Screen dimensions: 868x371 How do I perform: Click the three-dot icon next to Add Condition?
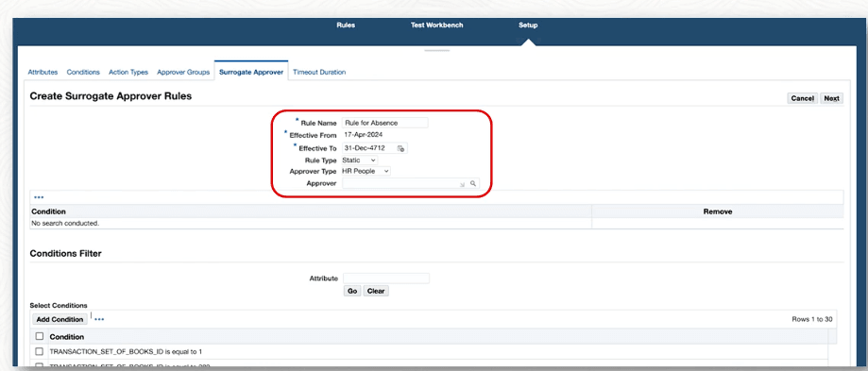99,319
